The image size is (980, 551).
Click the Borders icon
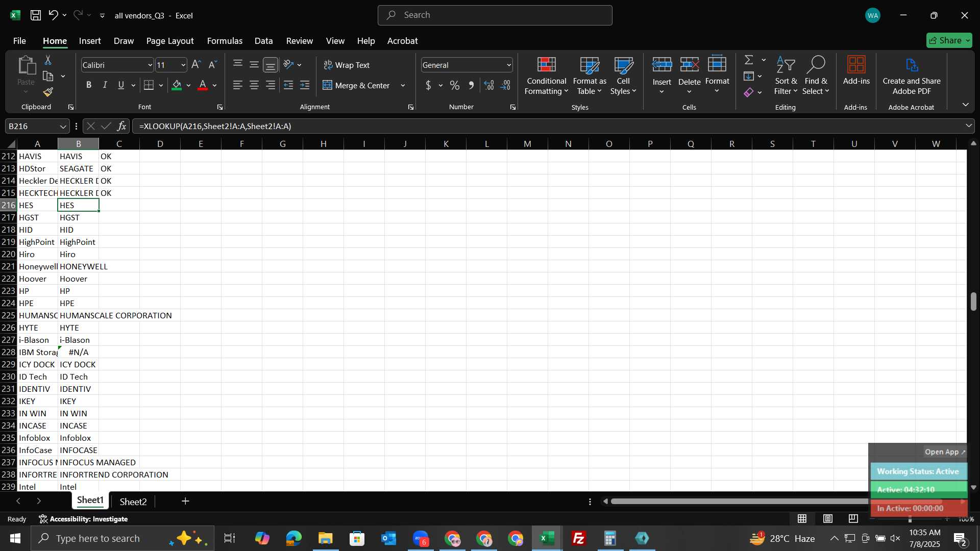coord(149,85)
